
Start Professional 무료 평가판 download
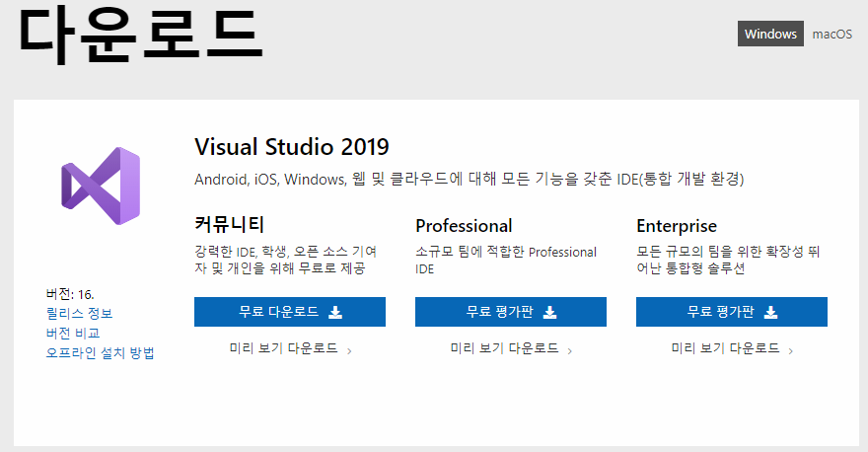(x=510, y=312)
